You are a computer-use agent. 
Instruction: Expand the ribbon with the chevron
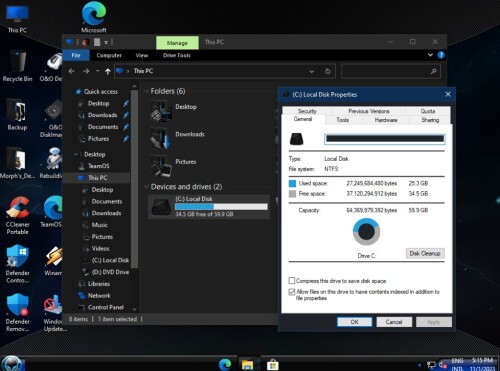coord(430,55)
